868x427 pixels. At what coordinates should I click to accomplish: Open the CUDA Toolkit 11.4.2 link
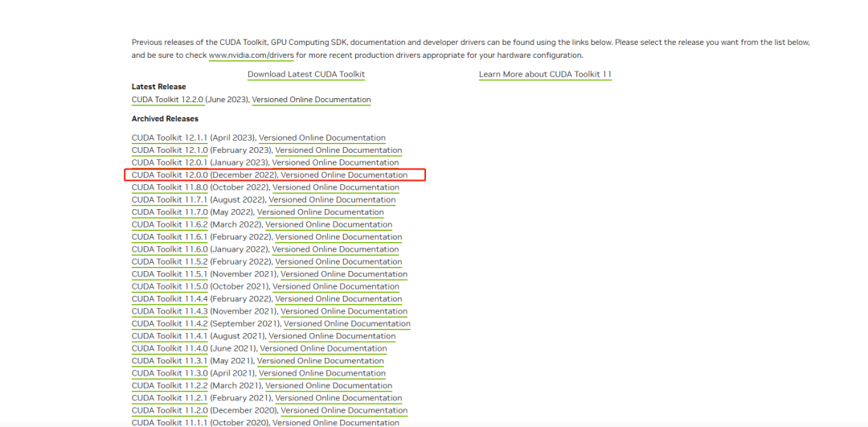[170, 323]
